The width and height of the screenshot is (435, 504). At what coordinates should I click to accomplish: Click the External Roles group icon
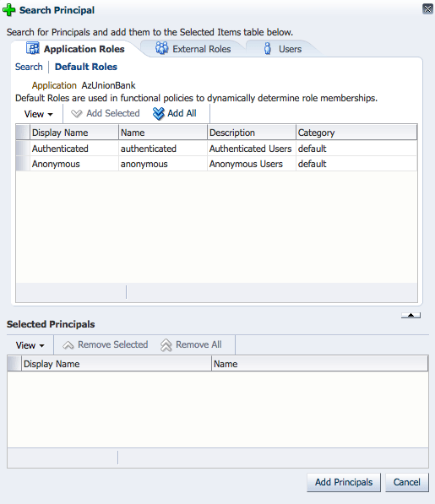click(x=161, y=48)
